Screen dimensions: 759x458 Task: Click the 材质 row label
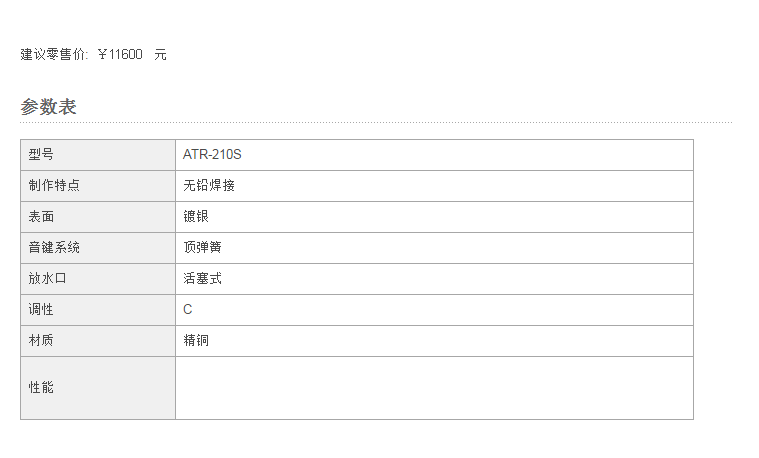pos(41,340)
